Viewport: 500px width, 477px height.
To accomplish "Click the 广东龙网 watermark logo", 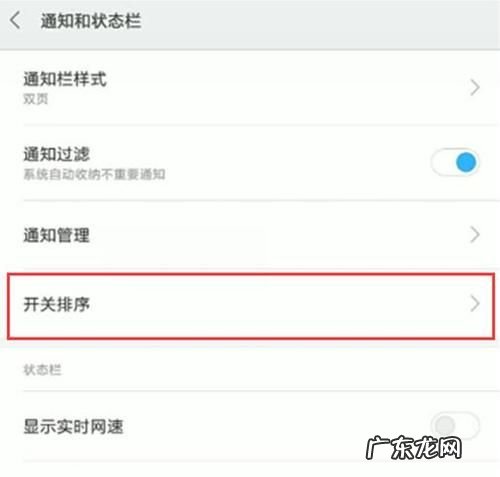I will click(x=413, y=448).
